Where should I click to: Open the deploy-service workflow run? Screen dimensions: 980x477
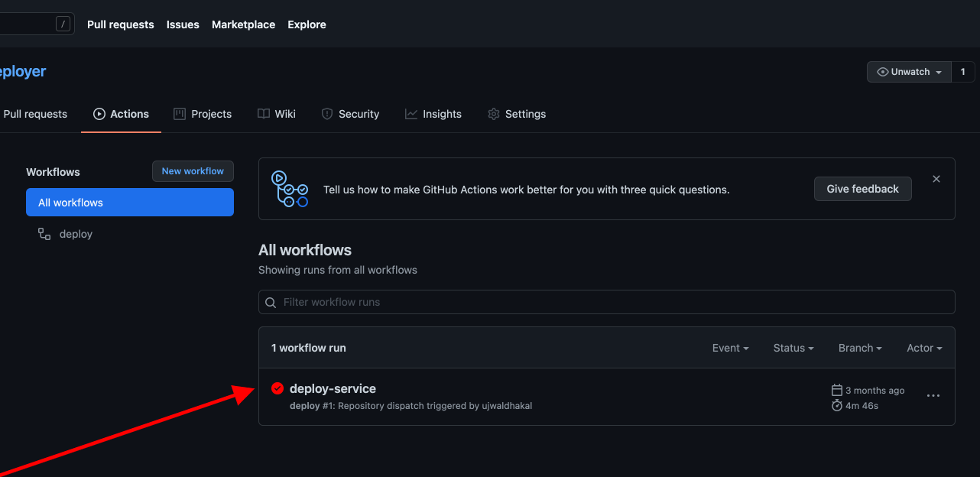click(333, 388)
